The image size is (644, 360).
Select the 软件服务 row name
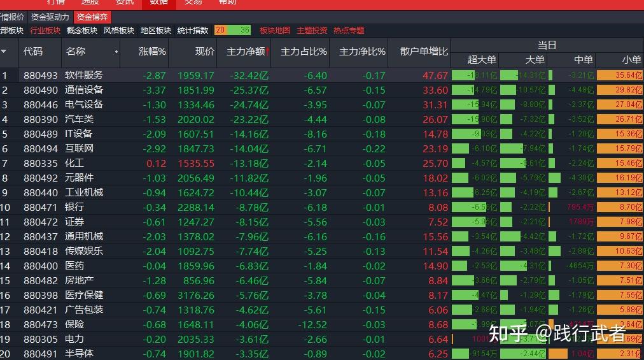click(84, 75)
